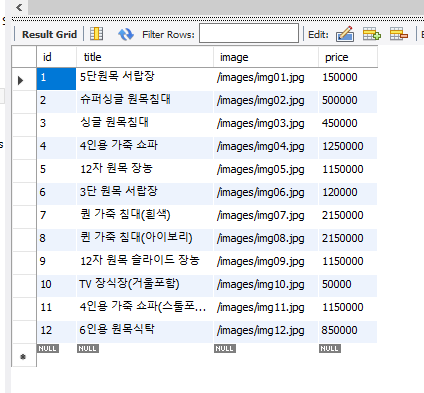Viewport: 424px width, 393px height.
Task: Click the Result Grid label
Action: [x=49, y=34]
